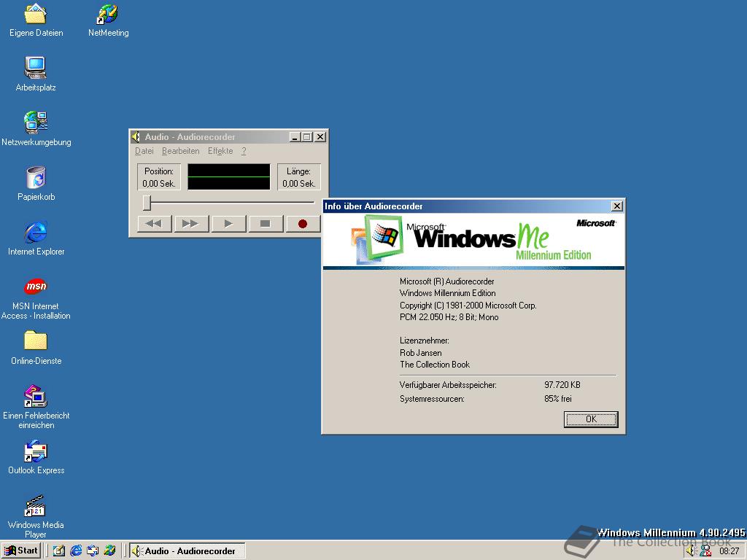The height and width of the screenshot is (560, 747).
Task: Click the waveform display in Audiorecorder
Action: pyautogui.click(x=228, y=176)
